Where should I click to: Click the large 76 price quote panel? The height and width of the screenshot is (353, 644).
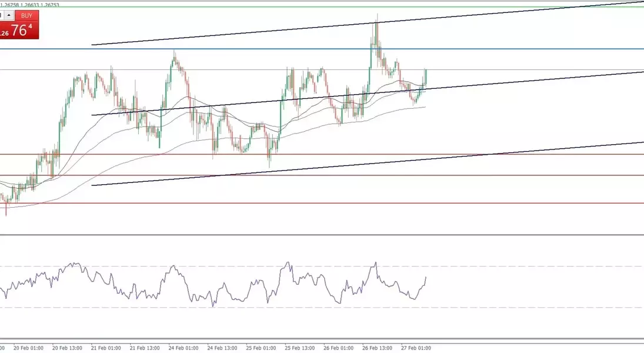(x=21, y=31)
